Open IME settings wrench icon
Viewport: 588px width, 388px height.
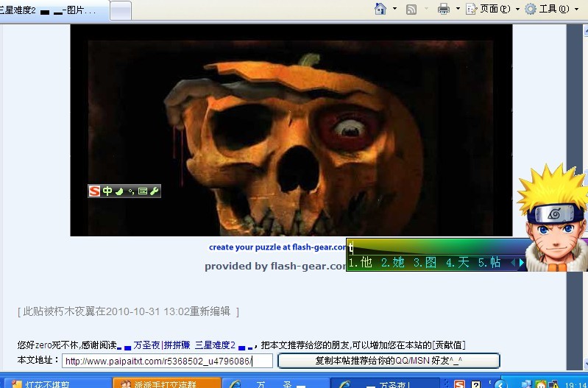(154, 191)
